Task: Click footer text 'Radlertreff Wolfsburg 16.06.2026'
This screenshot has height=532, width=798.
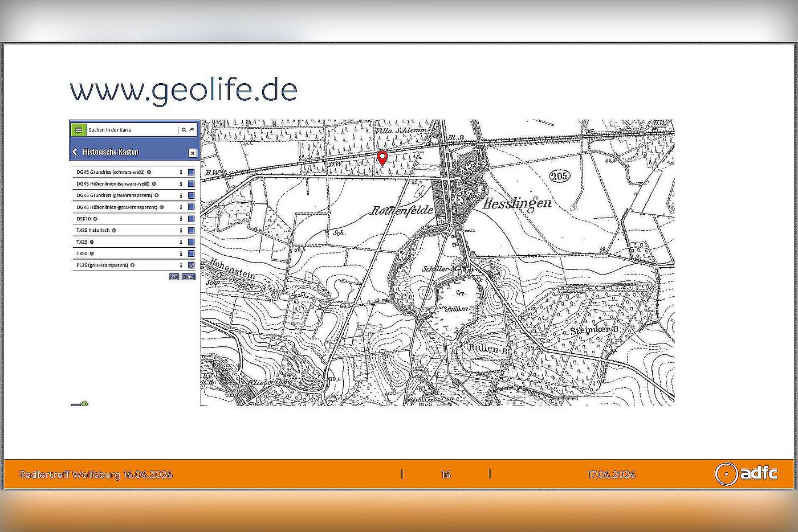Action: click(x=96, y=474)
